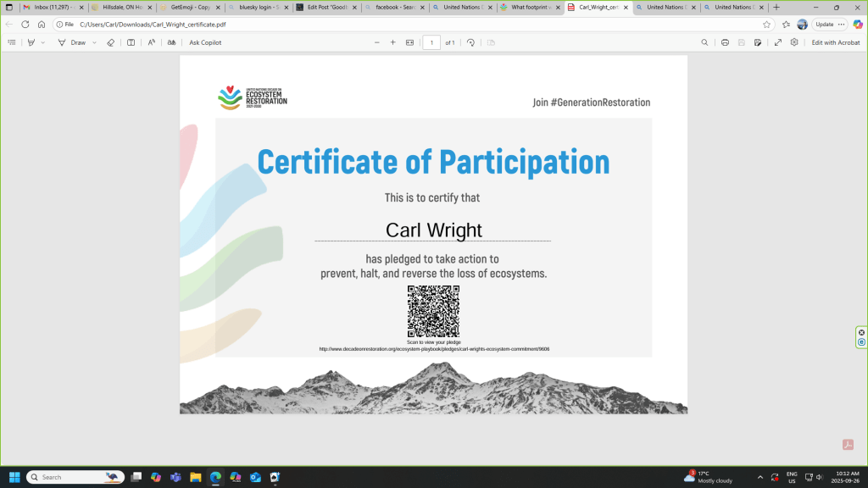Open Find in PDF search icon
The height and width of the screenshot is (488, 868).
point(704,42)
